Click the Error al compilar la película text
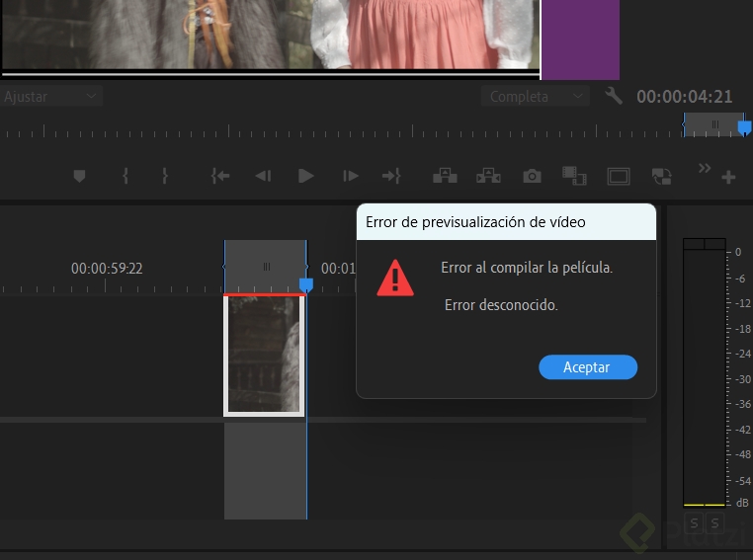The height and width of the screenshot is (560, 753). (x=527, y=268)
